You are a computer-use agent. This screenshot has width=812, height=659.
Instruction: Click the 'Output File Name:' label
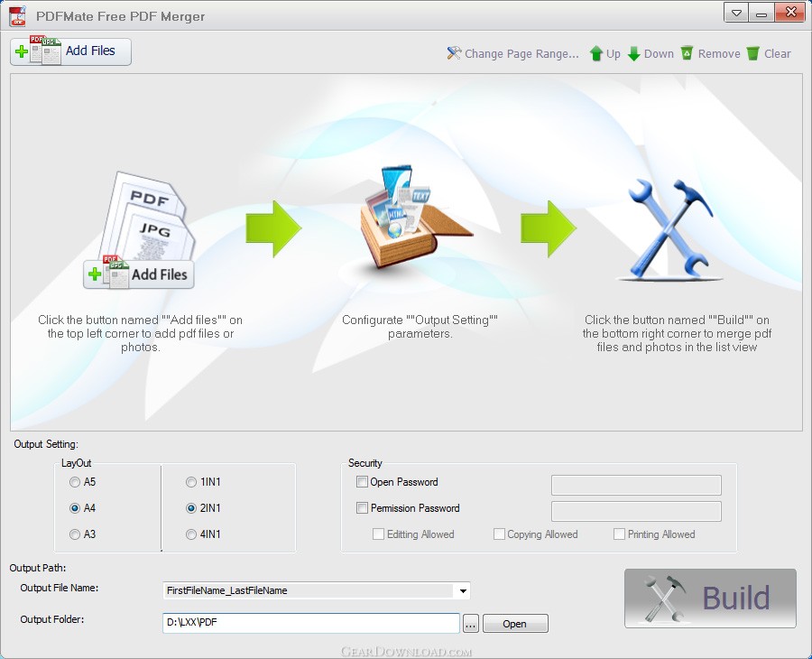tap(59, 588)
